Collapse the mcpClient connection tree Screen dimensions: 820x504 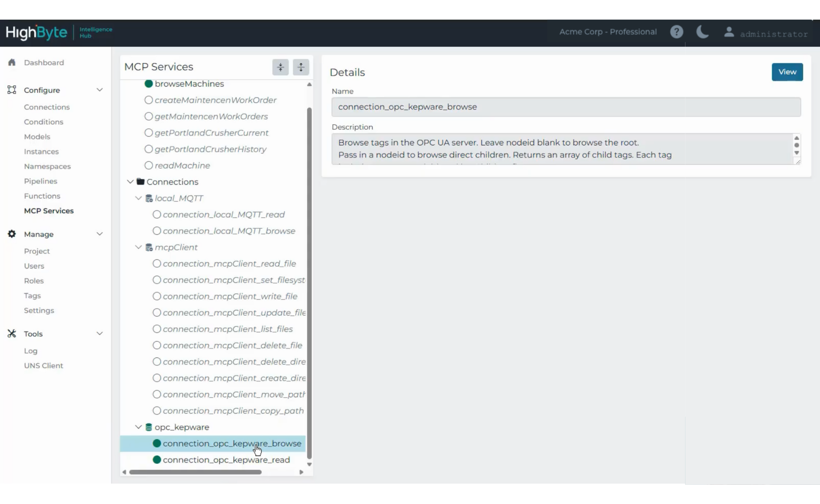(138, 247)
